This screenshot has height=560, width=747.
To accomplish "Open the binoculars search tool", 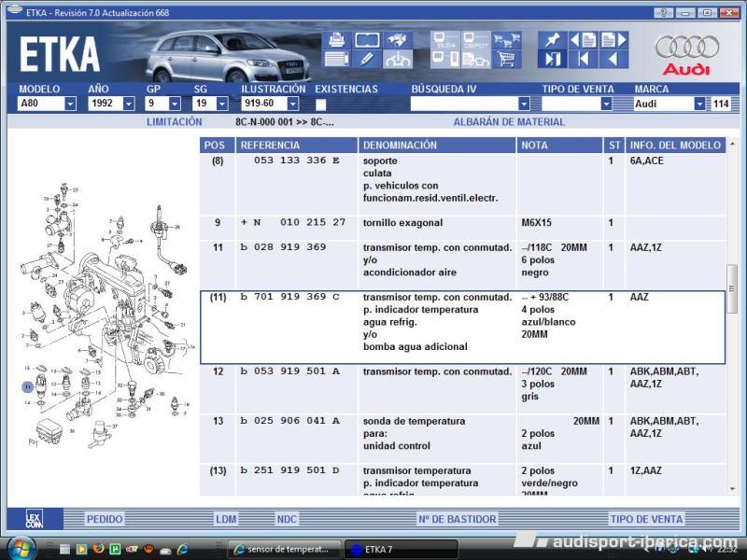I will (x=399, y=40).
